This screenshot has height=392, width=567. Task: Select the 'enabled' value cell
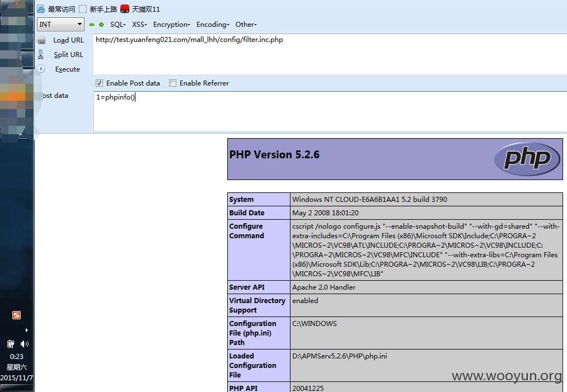coord(427,305)
